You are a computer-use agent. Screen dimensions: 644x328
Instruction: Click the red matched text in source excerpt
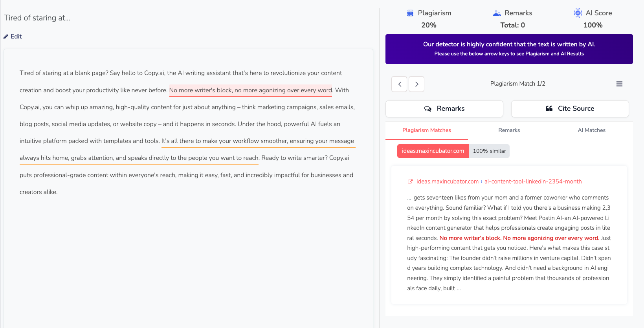[519, 238]
